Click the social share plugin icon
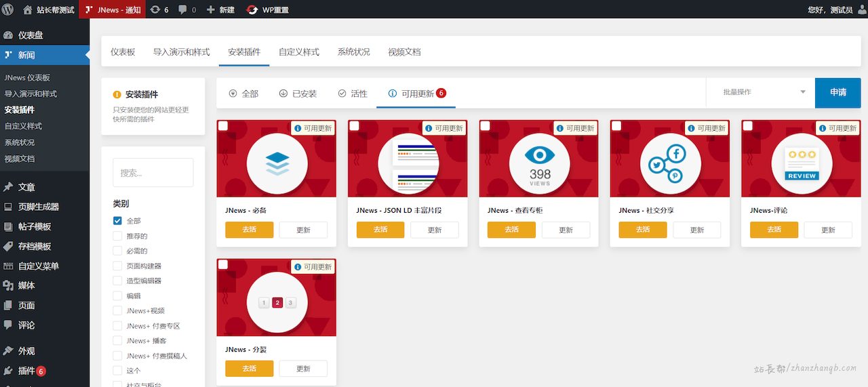 (x=670, y=164)
